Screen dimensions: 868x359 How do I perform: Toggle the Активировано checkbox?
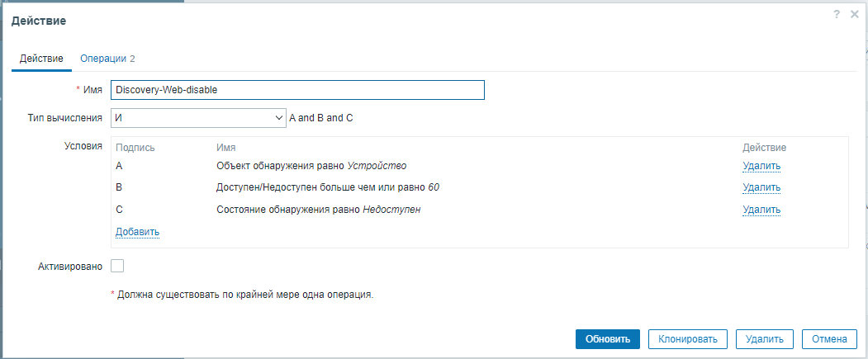coord(117,266)
